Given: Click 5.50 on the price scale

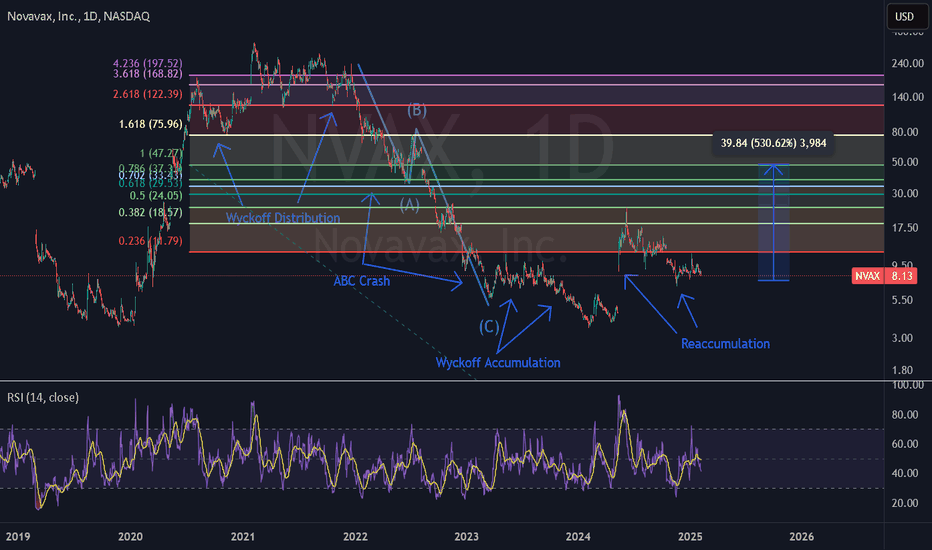Looking at the screenshot, I should [x=902, y=300].
